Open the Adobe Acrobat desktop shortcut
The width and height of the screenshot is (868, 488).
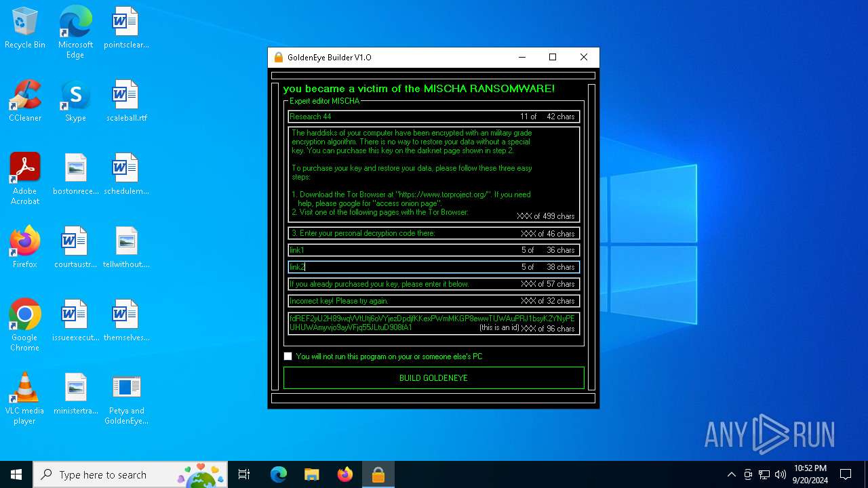click(x=25, y=180)
